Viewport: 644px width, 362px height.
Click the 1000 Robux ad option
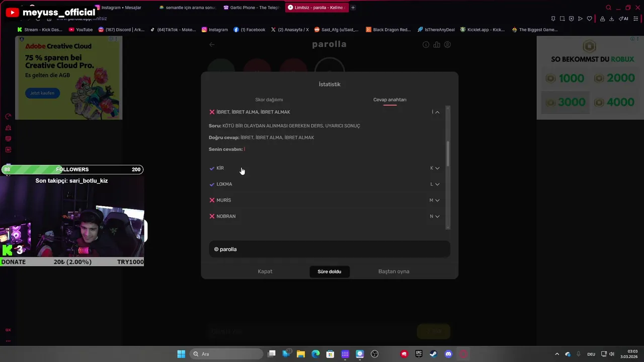tap(566, 78)
